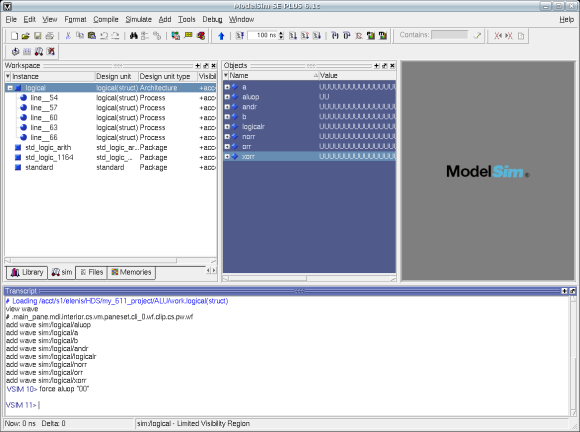Select the standard package row
This screenshot has height=432, width=580.
pyautogui.click(x=110, y=168)
